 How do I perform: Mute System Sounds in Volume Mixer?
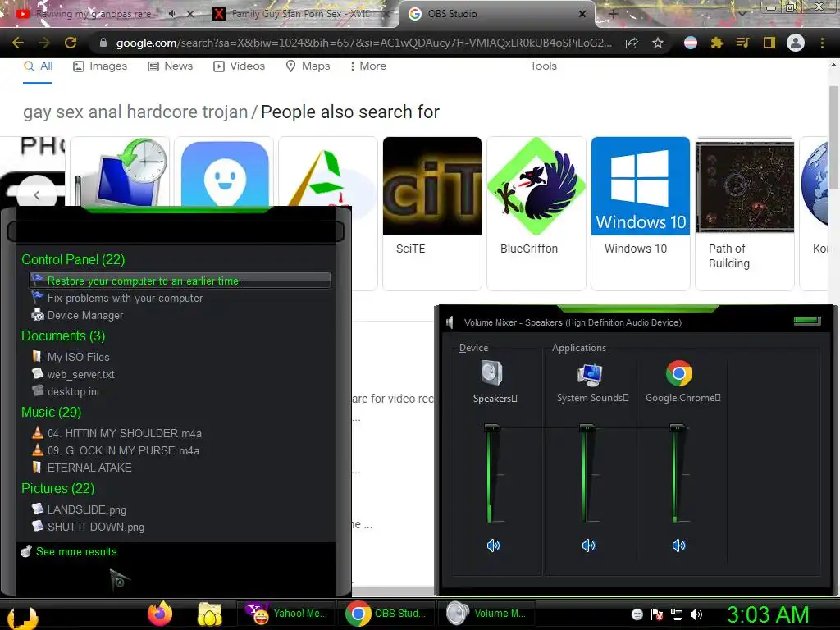point(588,546)
